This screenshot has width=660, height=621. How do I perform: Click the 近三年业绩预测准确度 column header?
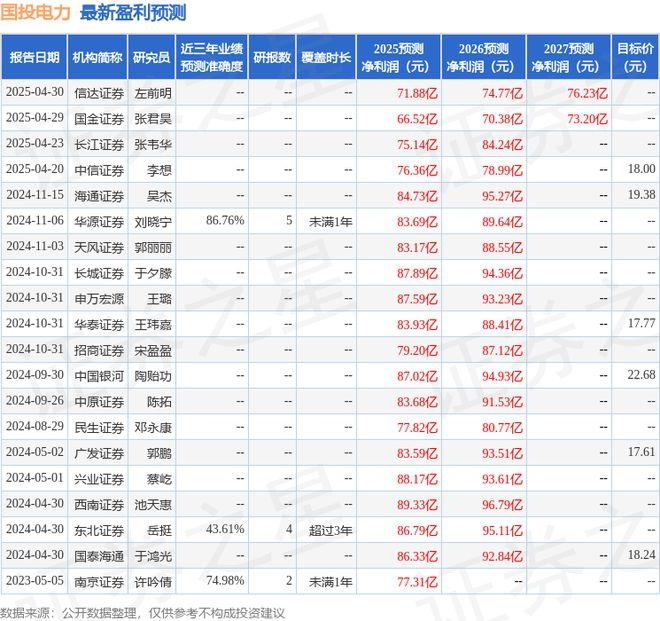[x=212, y=57]
